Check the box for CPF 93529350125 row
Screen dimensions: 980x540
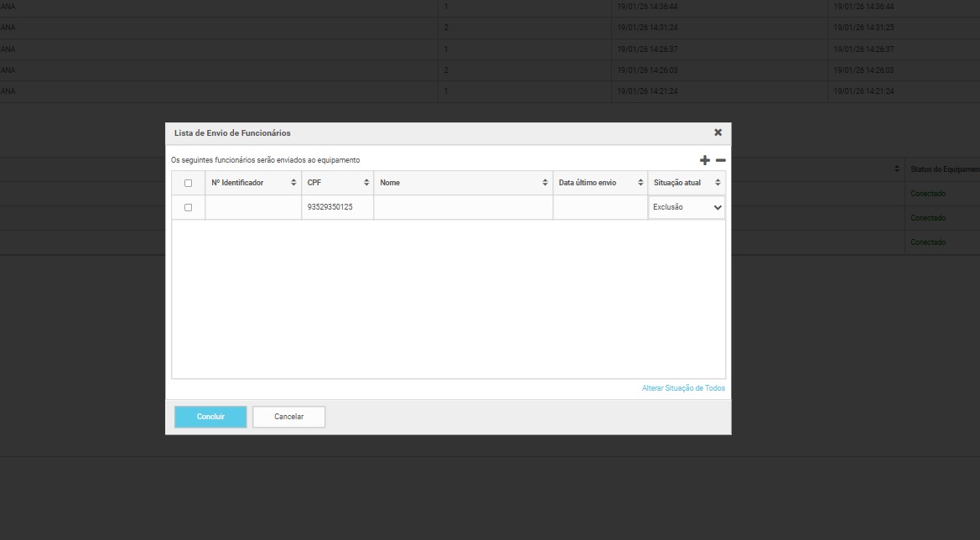point(188,207)
